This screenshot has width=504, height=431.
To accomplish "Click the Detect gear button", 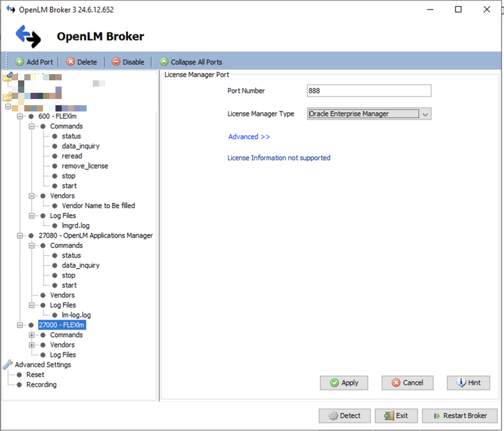I will tap(344, 415).
